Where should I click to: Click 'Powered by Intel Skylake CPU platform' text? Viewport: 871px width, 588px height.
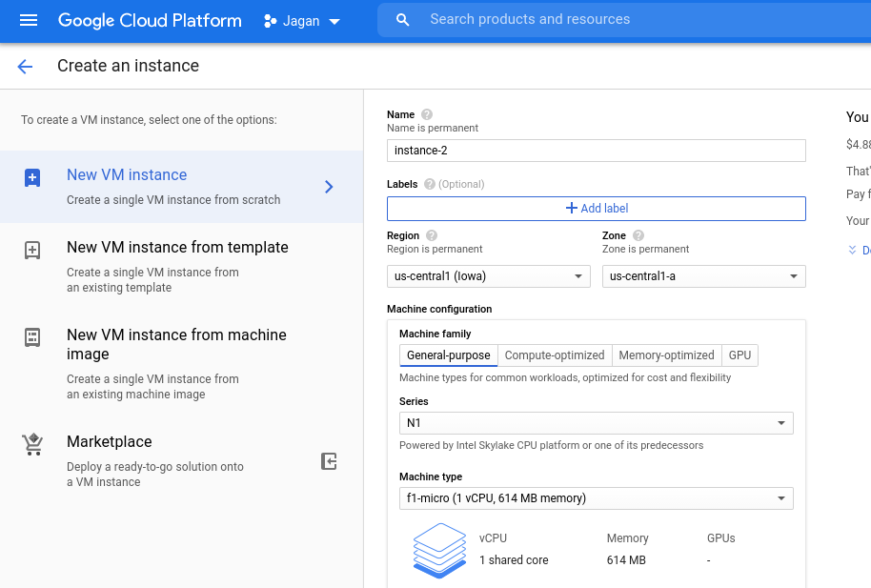551,445
